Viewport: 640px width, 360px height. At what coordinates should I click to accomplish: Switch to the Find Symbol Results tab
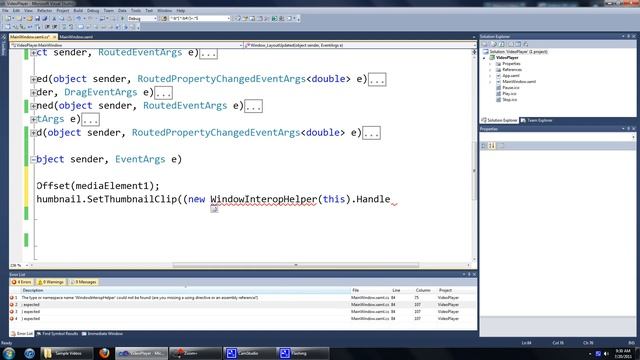(x=57, y=334)
